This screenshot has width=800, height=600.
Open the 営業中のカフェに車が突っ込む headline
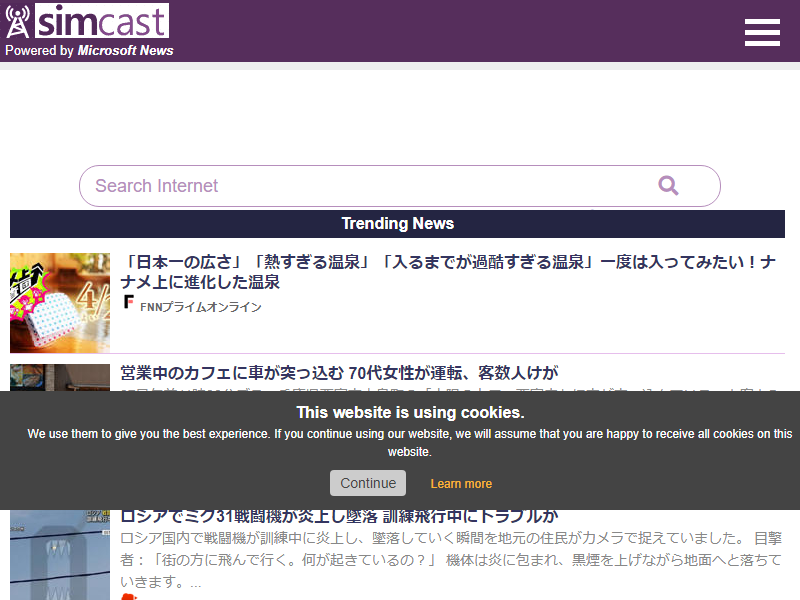click(x=339, y=373)
